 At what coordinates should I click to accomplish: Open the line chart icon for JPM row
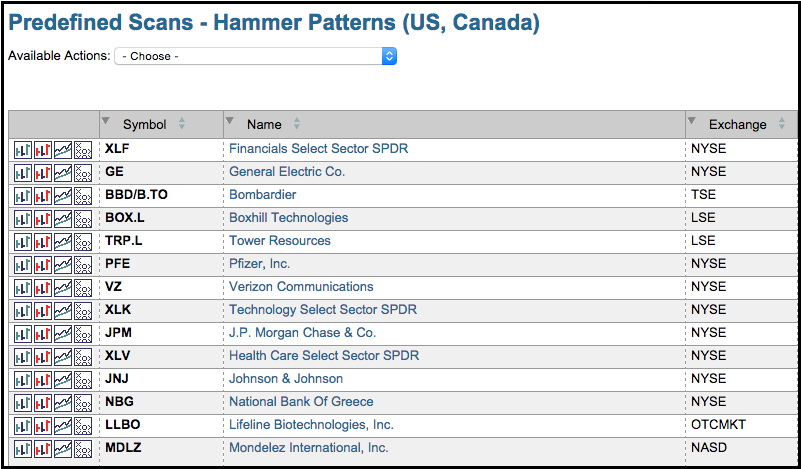[x=63, y=333]
